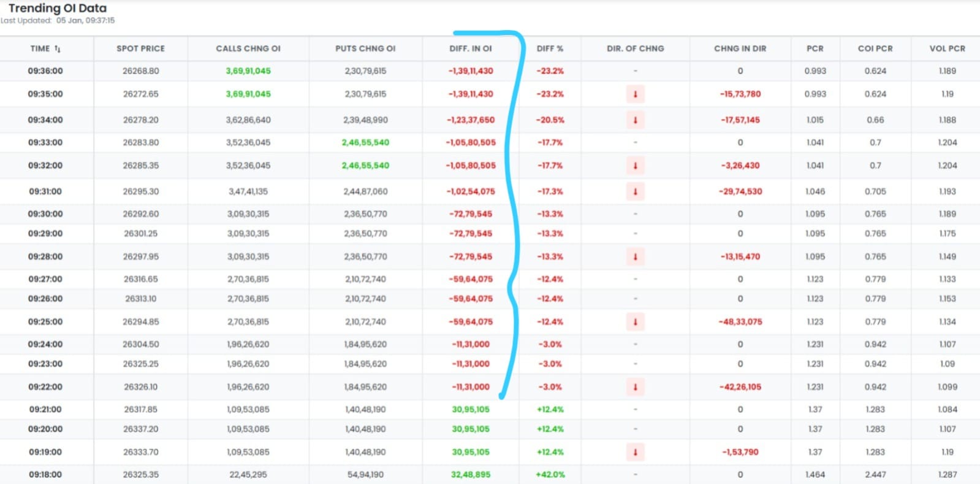Click red down arrow in 09:19:00 row
This screenshot has height=484, width=980.
635,452
